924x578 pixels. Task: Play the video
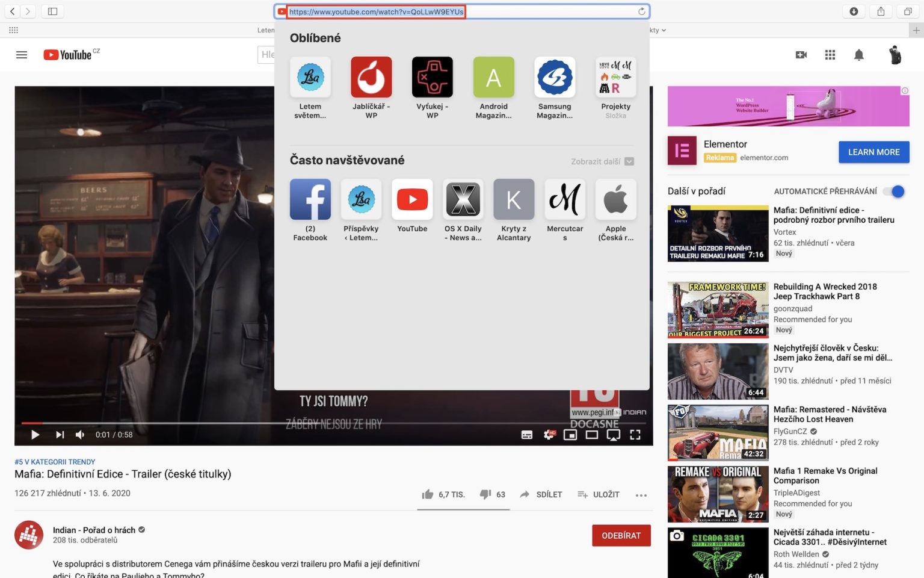[35, 435]
